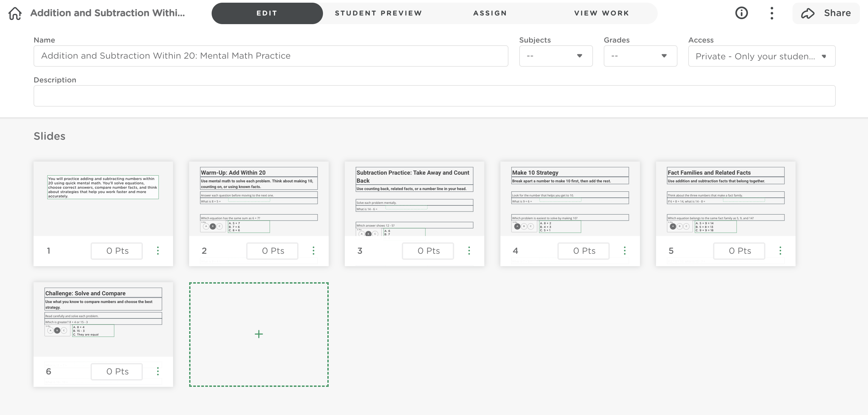Image resolution: width=868 pixels, height=415 pixels.
Task: Open slide 3 options menu dots
Action: pyautogui.click(x=469, y=251)
